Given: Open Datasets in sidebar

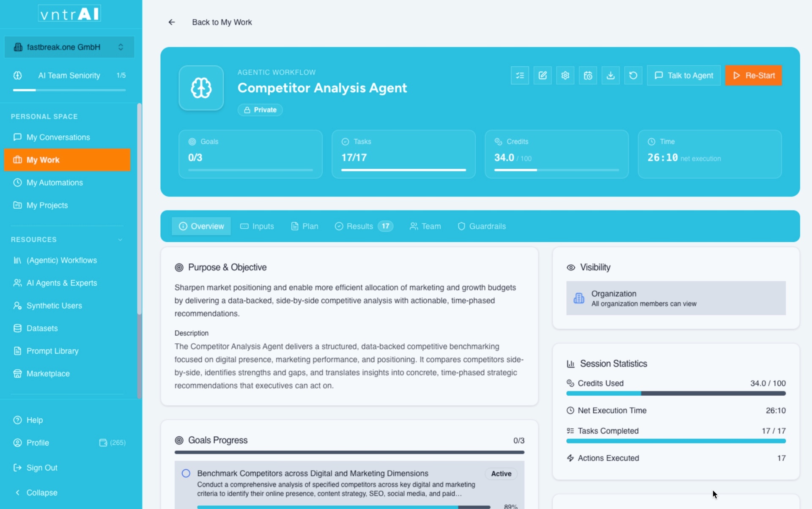Looking at the screenshot, I should click(67, 328).
